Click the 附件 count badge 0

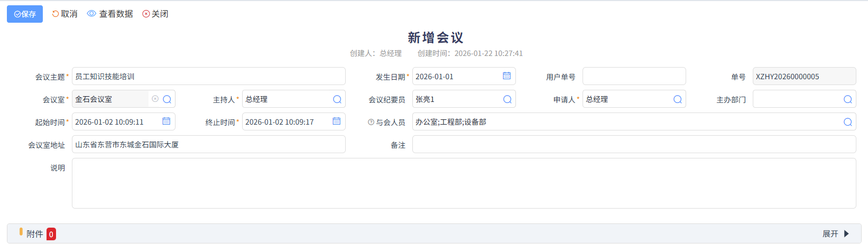(x=51, y=234)
